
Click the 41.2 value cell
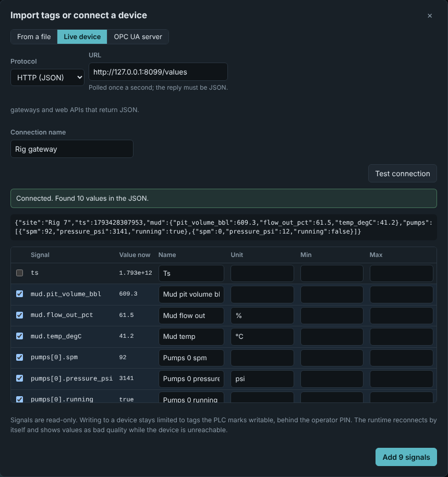126,336
